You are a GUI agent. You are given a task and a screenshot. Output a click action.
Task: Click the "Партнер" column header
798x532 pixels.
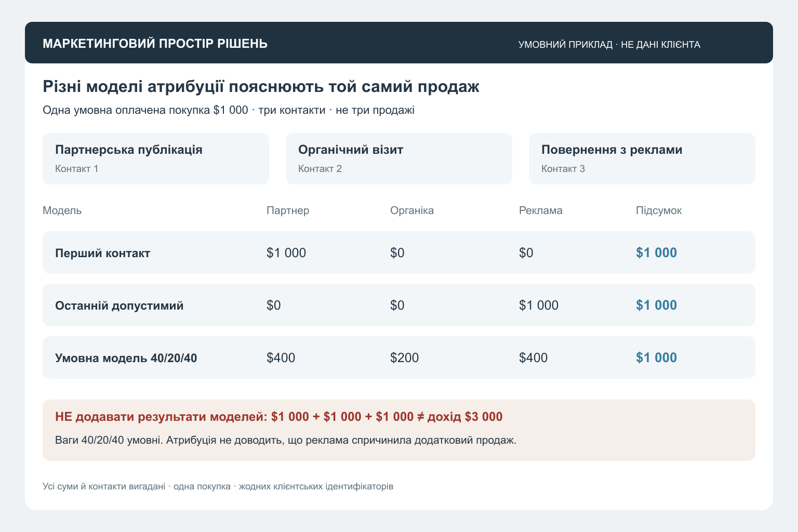288,210
